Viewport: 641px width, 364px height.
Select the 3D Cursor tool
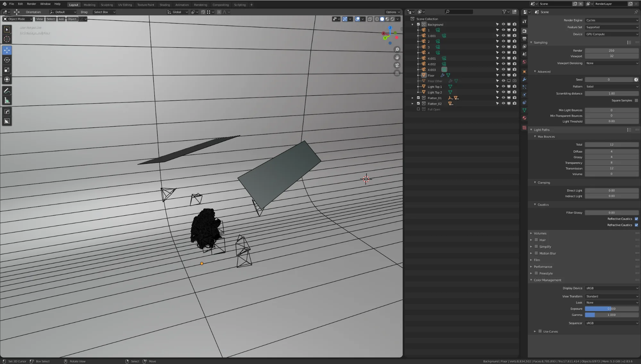coord(7,39)
